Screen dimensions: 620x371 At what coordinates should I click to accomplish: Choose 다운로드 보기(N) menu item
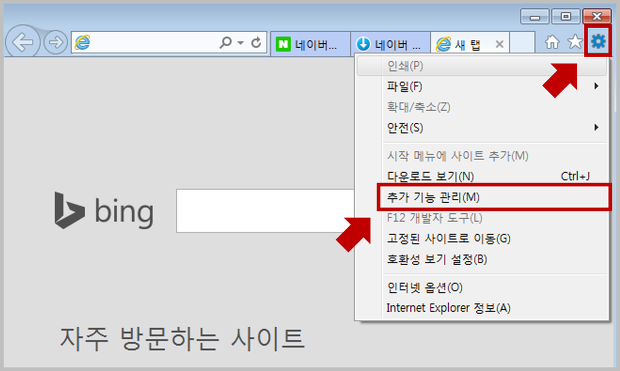(482, 176)
